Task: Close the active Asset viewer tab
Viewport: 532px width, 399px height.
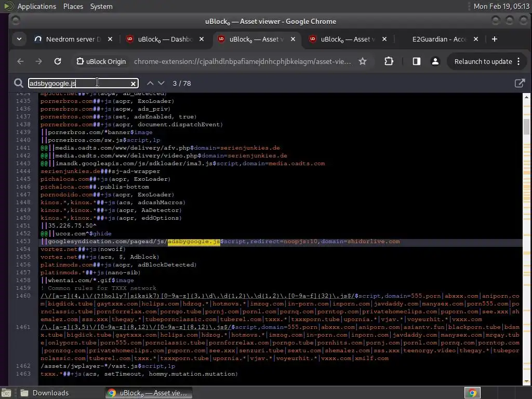Action: [x=293, y=39]
